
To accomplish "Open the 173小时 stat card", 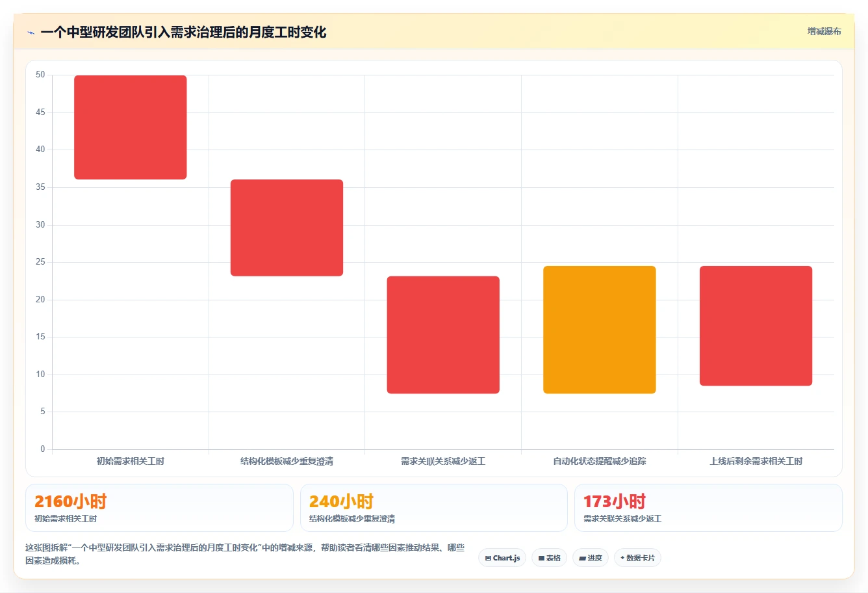I will (708, 508).
